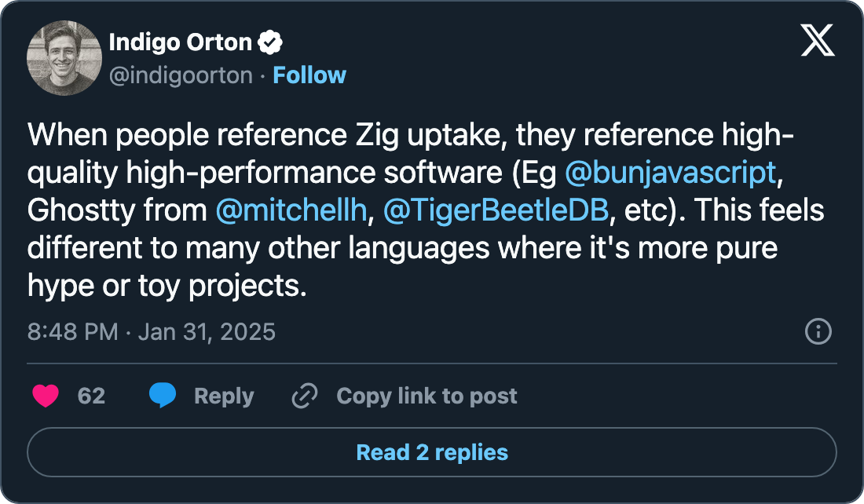Image resolution: width=864 pixels, height=504 pixels.
Task: Click the 8:48 PM Jan 31, 2025 timestamp
Action: 152,331
